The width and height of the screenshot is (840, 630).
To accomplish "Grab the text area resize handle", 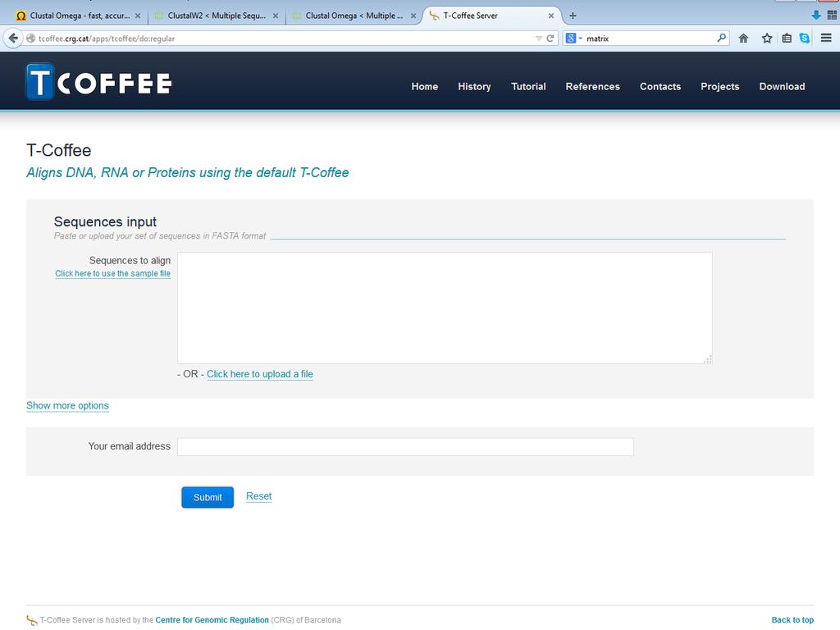I will [708, 359].
